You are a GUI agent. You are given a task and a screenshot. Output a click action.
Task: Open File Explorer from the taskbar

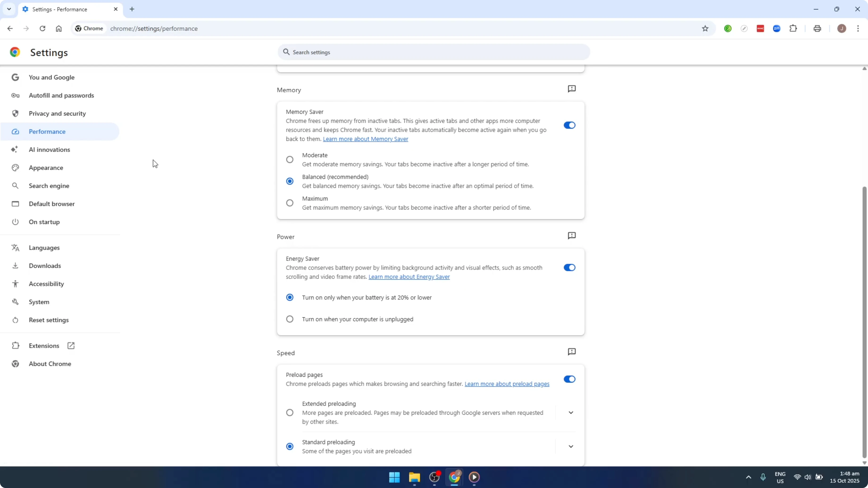click(x=414, y=477)
